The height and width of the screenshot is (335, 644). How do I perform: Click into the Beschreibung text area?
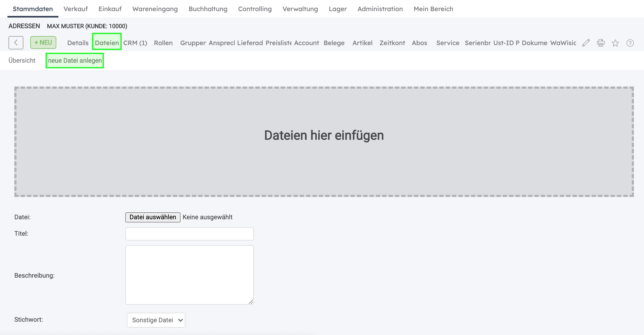pos(189,275)
